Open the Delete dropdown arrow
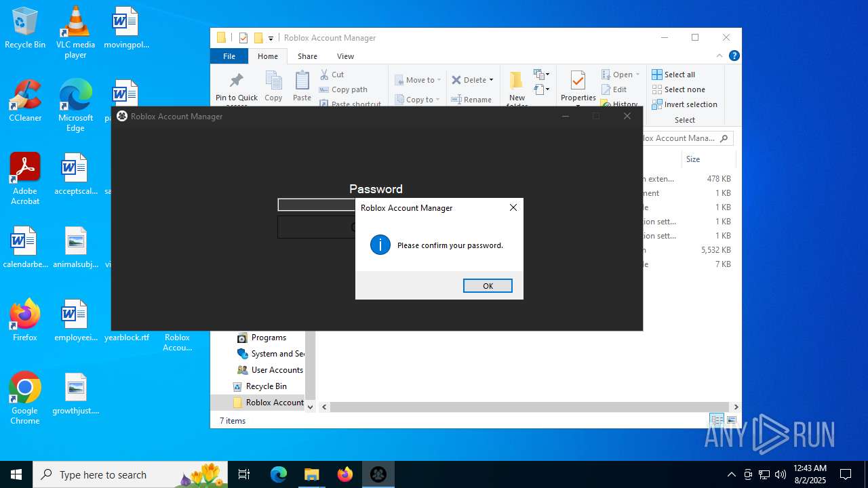868x488 pixels. pyautogui.click(x=491, y=80)
